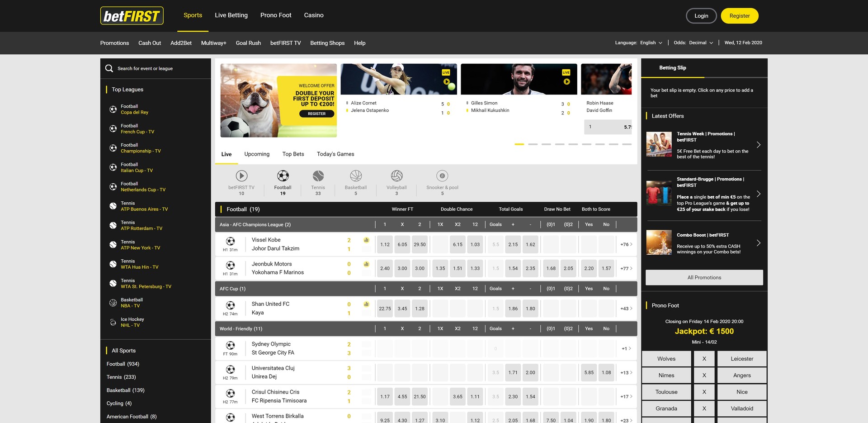Pick draw X for Nimes vs Angers
868x423 pixels.
[x=704, y=375]
